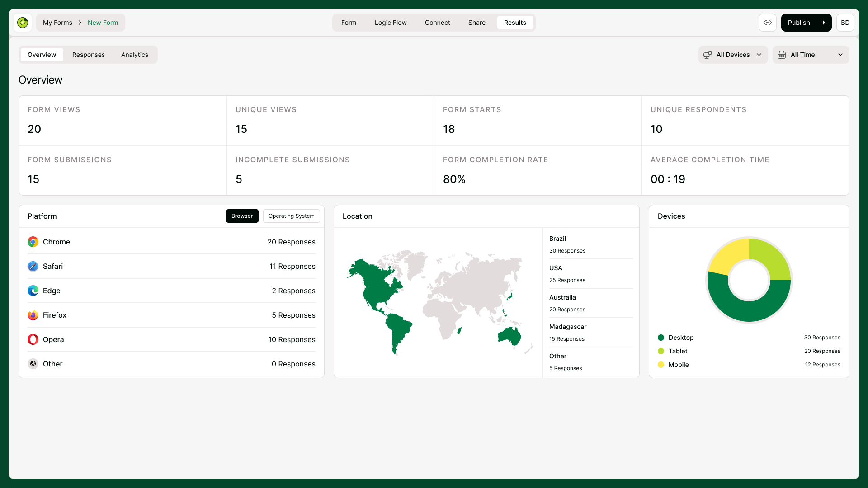Click USA in the location list

[591, 274]
